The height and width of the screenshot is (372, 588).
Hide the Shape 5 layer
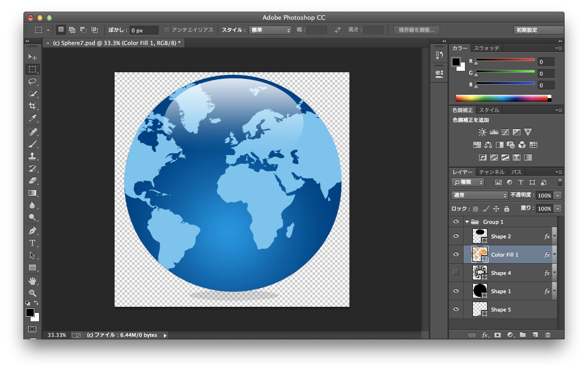click(456, 310)
